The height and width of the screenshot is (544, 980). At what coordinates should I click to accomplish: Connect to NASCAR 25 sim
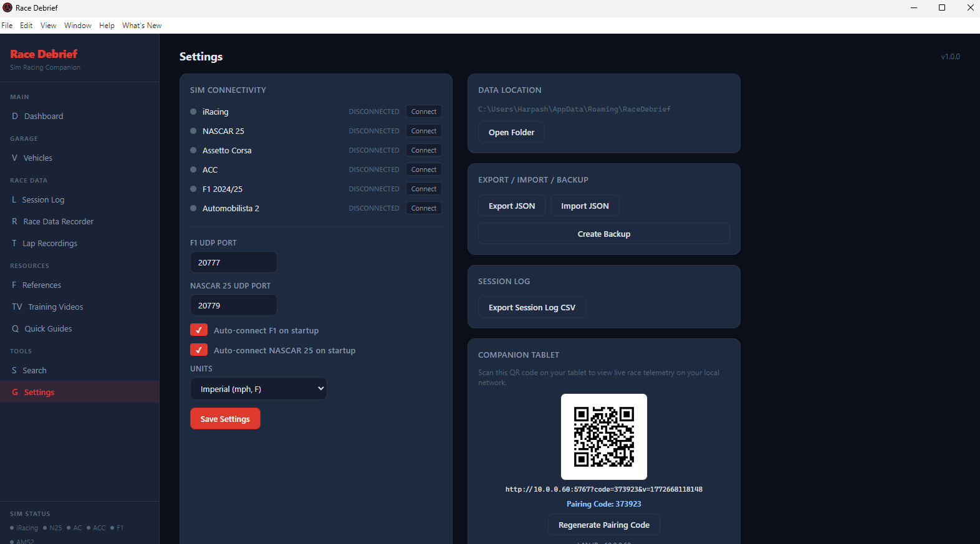424,131
